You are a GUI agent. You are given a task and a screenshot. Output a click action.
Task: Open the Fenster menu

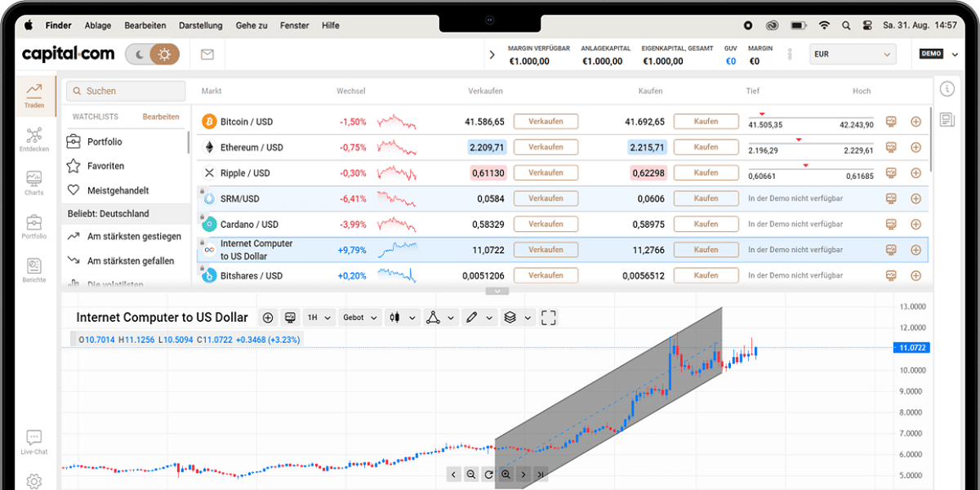point(295,25)
